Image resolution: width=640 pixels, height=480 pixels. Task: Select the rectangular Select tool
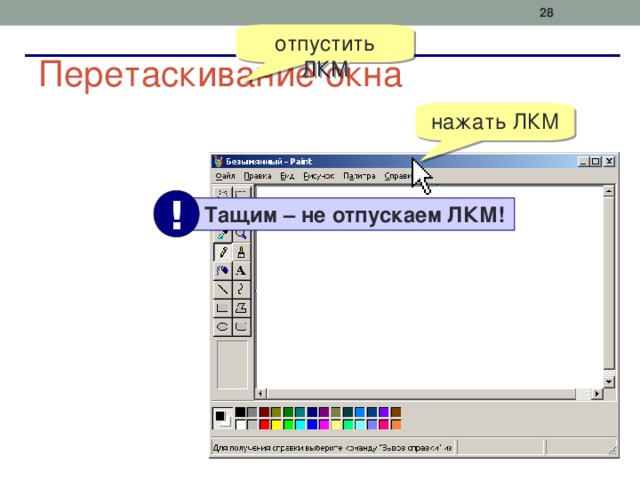[241, 192]
